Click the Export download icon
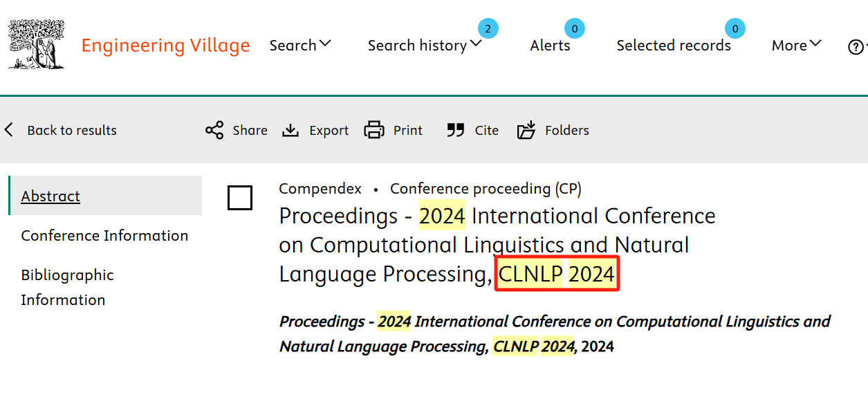The width and height of the screenshot is (868, 397). point(290,130)
